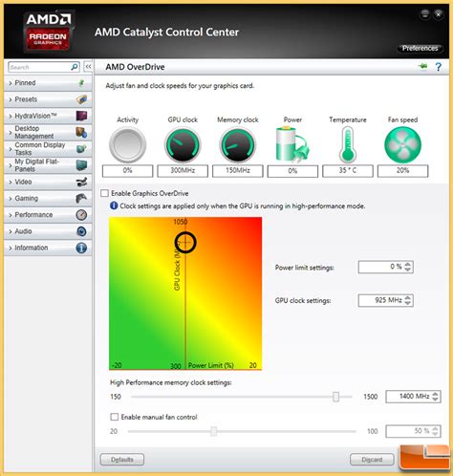Image resolution: width=453 pixels, height=476 pixels.
Task: Click the Activity gauge icon
Action: pyautogui.click(x=127, y=145)
